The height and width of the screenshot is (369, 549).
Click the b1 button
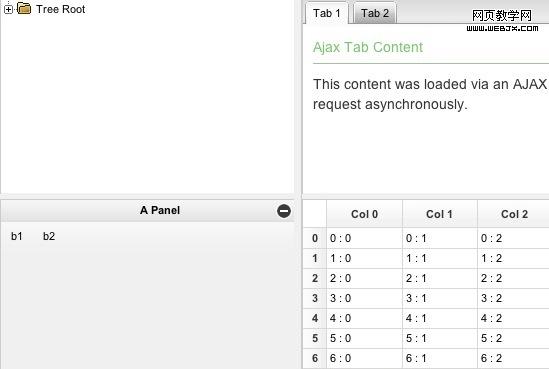(17, 236)
